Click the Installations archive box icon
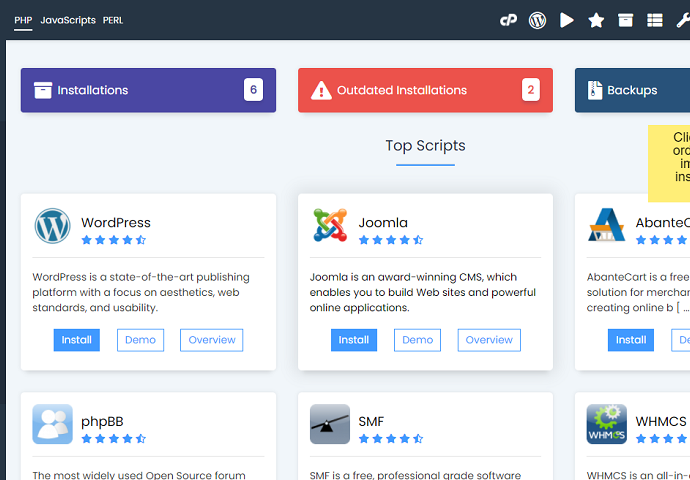690x480 pixels. click(43, 90)
